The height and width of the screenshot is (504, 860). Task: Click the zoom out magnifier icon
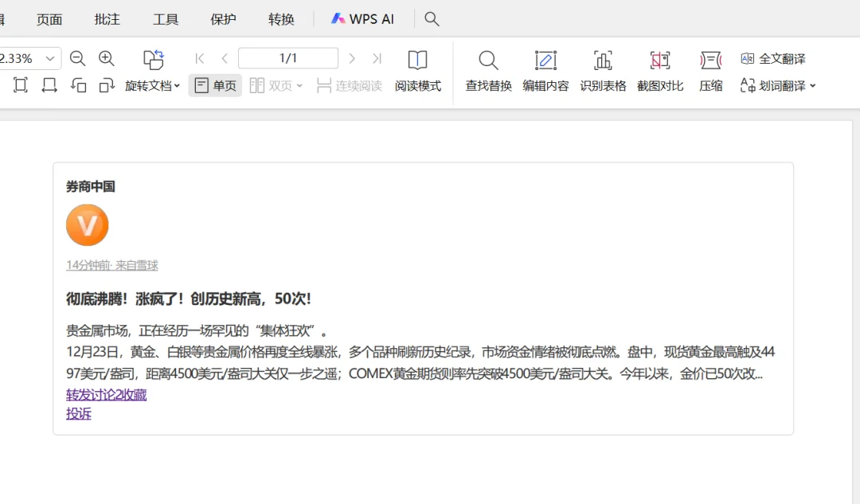[77, 58]
